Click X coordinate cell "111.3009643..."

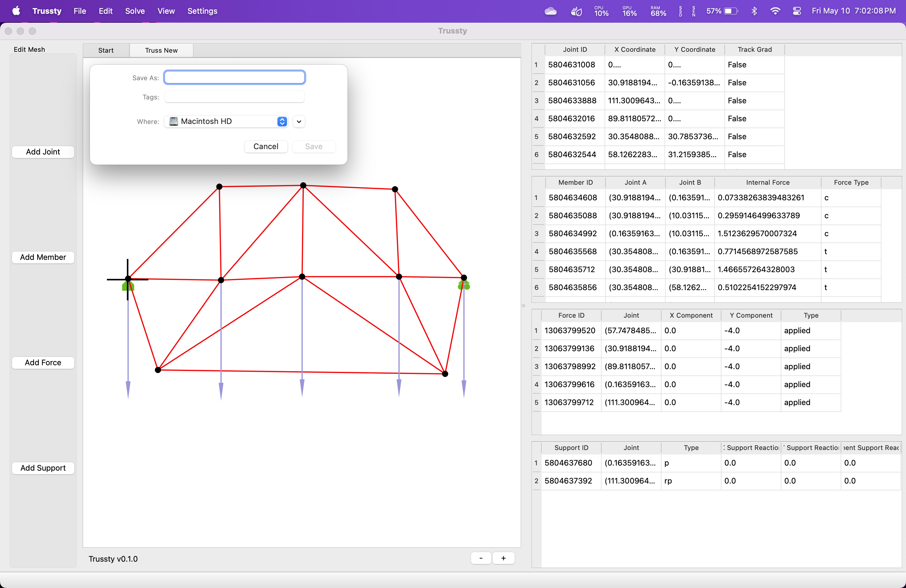coord(635,101)
